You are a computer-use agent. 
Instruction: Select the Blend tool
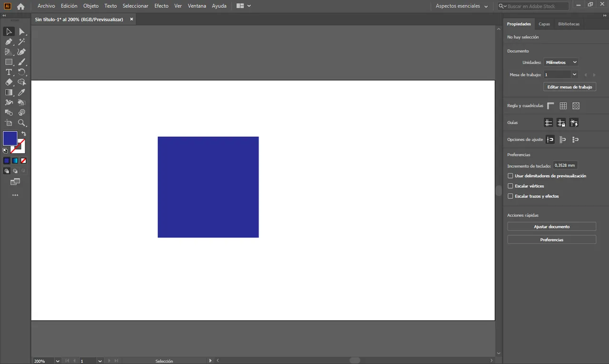[9, 113]
